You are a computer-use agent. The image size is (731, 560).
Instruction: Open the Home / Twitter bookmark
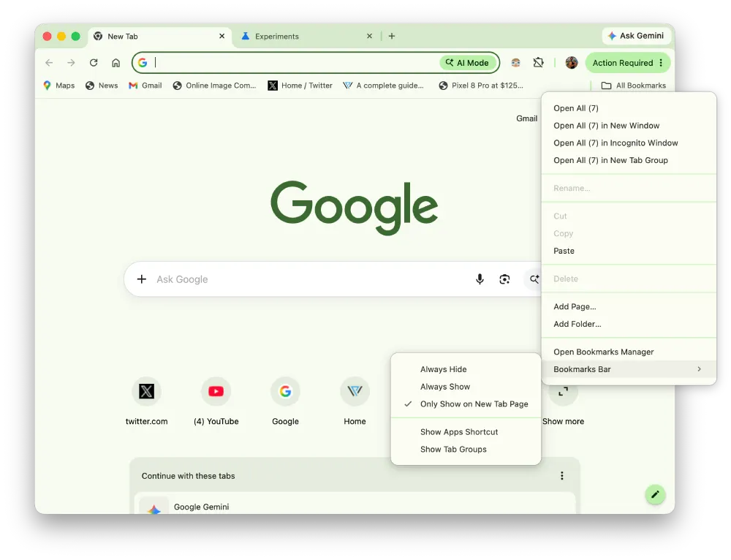[300, 86]
